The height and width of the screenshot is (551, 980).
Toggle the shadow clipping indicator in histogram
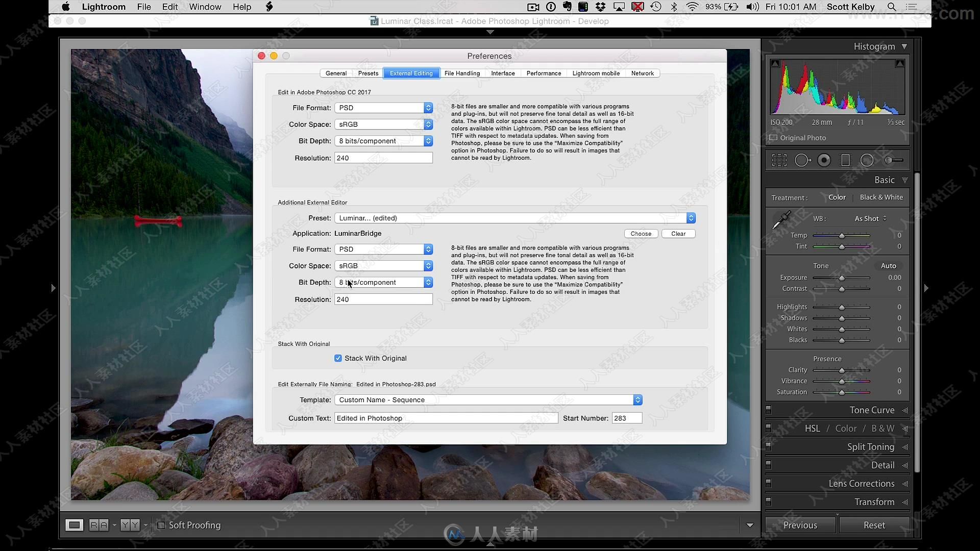[775, 64]
